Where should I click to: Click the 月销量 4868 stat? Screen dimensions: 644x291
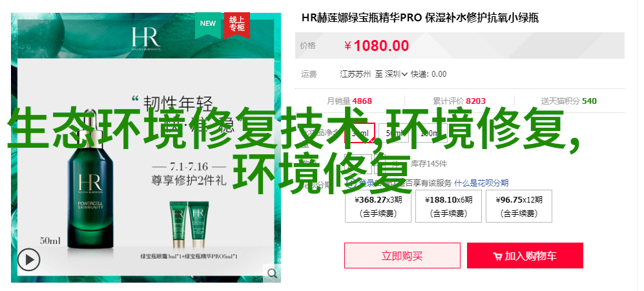(349, 101)
